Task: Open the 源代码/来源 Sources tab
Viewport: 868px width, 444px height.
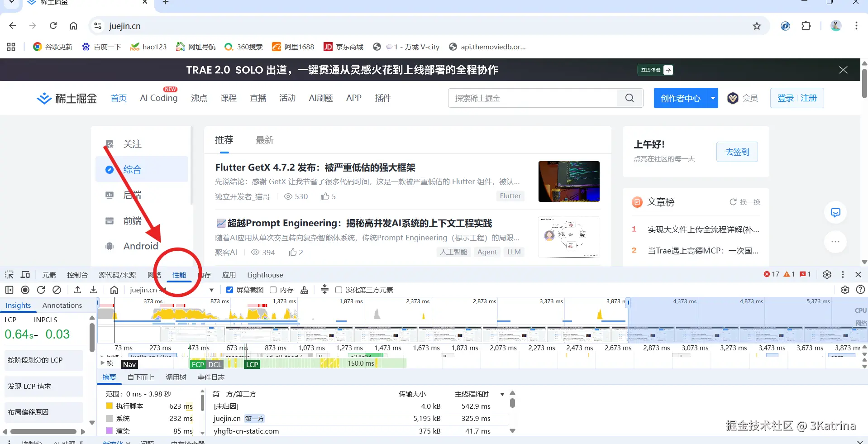Action: coord(117,275)
